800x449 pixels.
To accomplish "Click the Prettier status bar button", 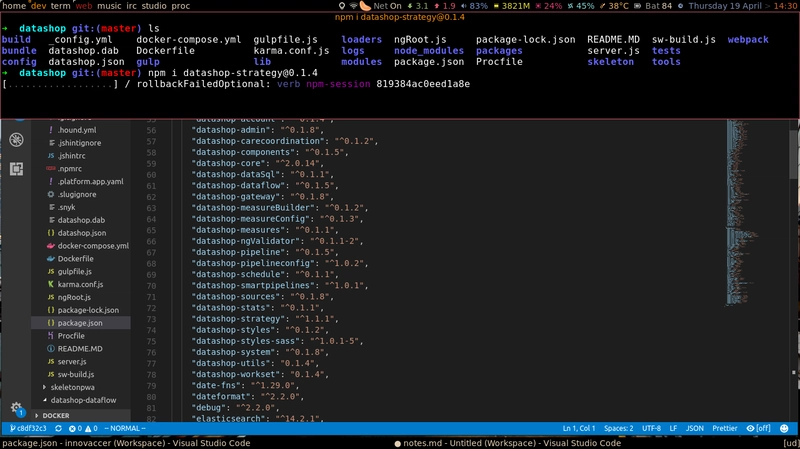I will click(x=724, y=429).
